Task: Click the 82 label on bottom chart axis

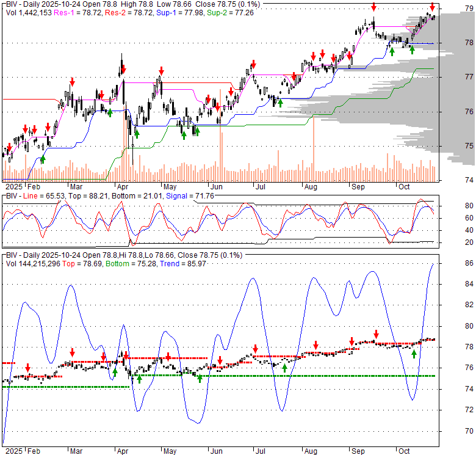Action: pos(469,305)
